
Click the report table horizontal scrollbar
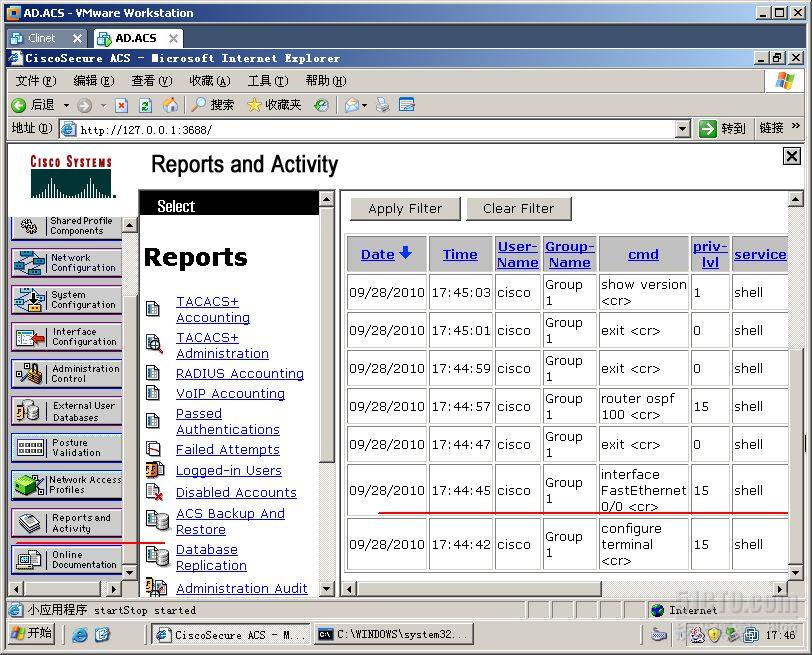(480, 589)
